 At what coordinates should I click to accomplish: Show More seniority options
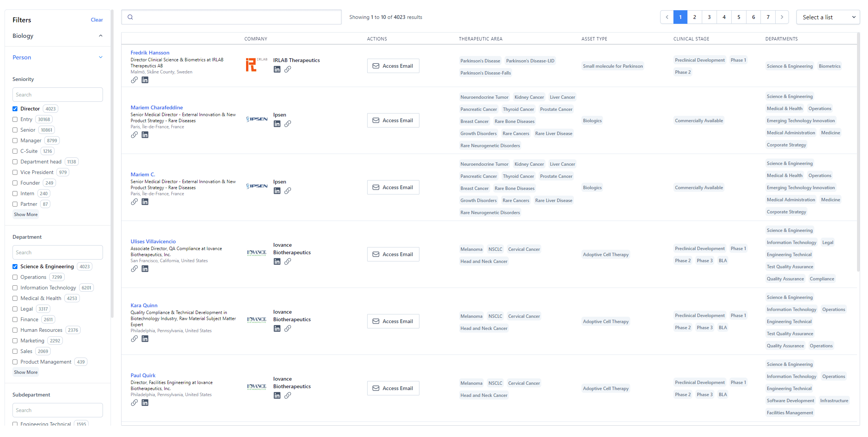click(x=25, y=214)
